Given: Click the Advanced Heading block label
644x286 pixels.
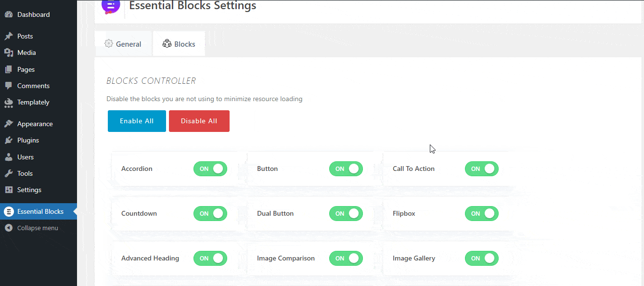Looking at the screenshot, I should click(x=150, y=258).
